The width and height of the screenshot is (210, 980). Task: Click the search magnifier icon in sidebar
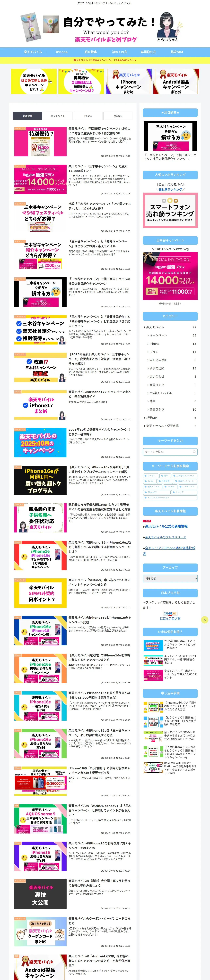(194, 452)
